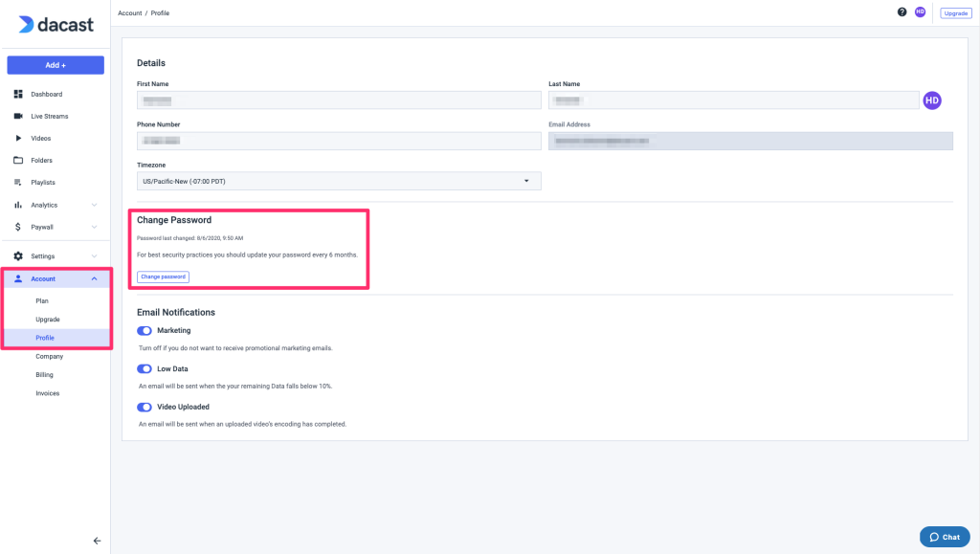Viewport: 980px width, 554px height.
Task: Toggle Video Uploaded email notification
Action: 145,407
